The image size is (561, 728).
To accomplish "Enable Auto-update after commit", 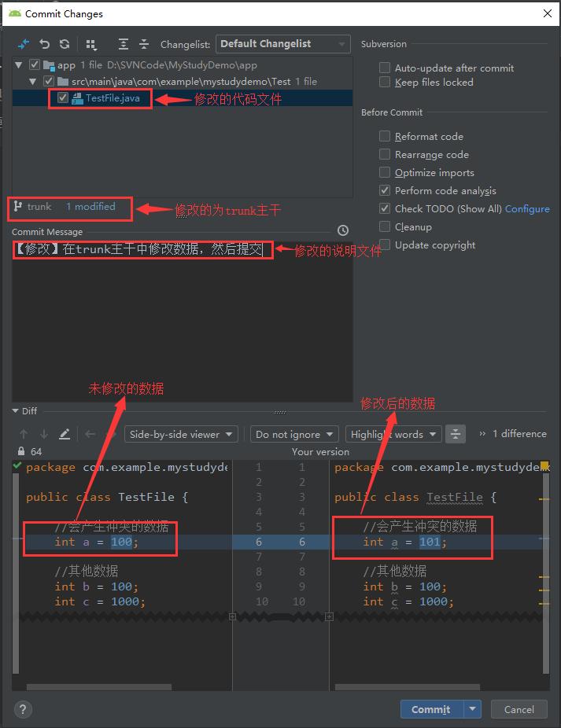I will pyautogui.click(x=385, y=68).
